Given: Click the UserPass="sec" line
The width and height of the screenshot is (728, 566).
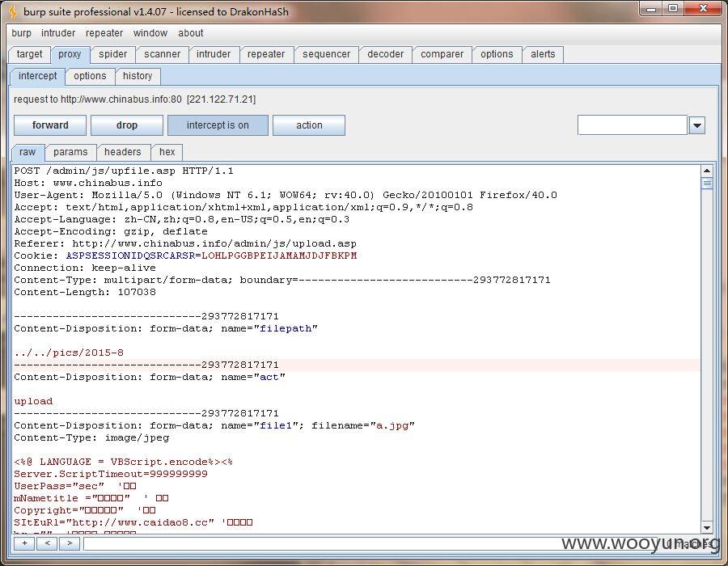Looking at the screenshot, I should click(x=74, y=486).
